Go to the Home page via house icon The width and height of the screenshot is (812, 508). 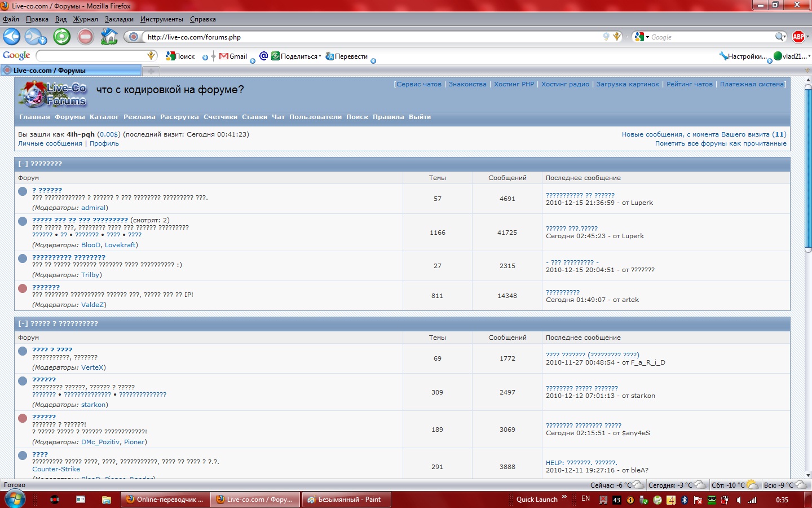click(x=109, y=37)
